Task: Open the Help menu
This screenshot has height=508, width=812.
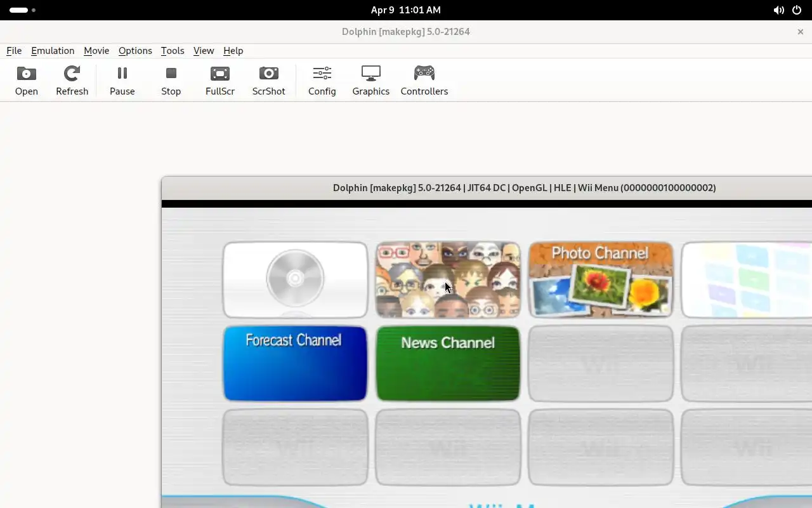Action: 233,51
